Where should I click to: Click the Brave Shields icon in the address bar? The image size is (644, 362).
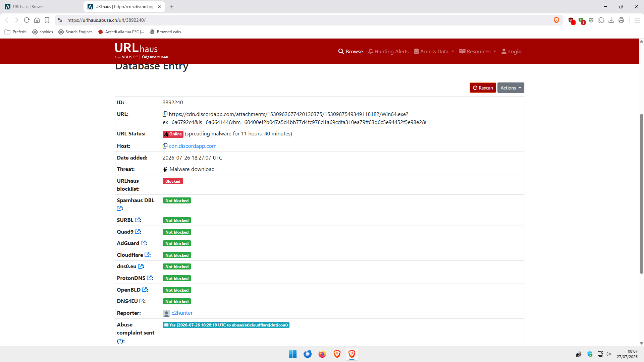click(556, 20)
